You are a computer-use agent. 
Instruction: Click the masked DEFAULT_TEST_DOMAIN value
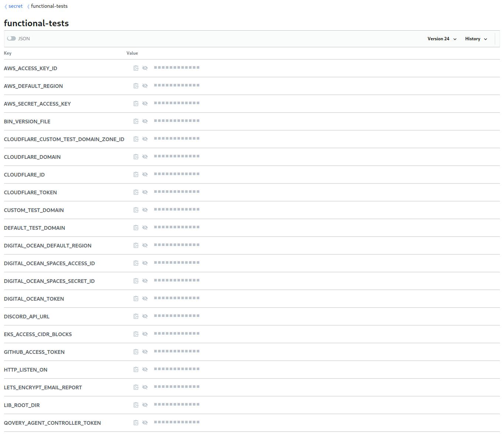pos(177,227)
